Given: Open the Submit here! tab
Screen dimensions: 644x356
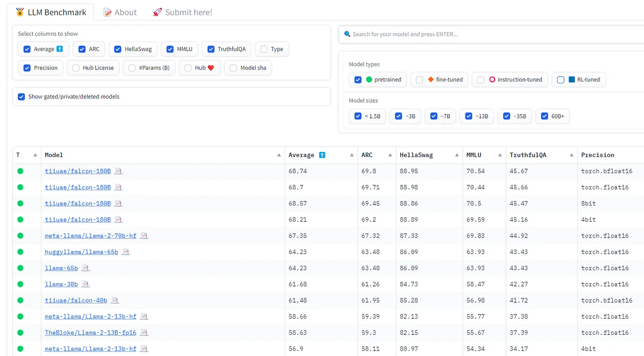Looking at the screenshot, I should coord(183,12).
